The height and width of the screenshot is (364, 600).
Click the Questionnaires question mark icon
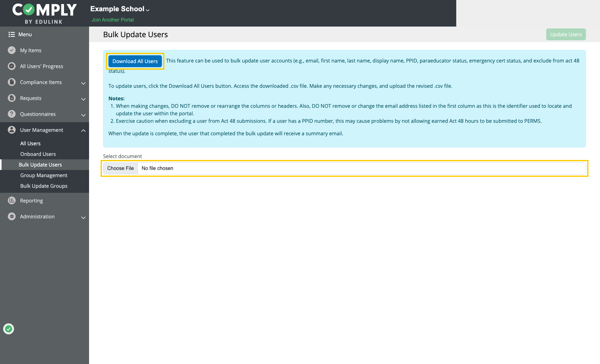pyautogui.click(x=12, y=114)
